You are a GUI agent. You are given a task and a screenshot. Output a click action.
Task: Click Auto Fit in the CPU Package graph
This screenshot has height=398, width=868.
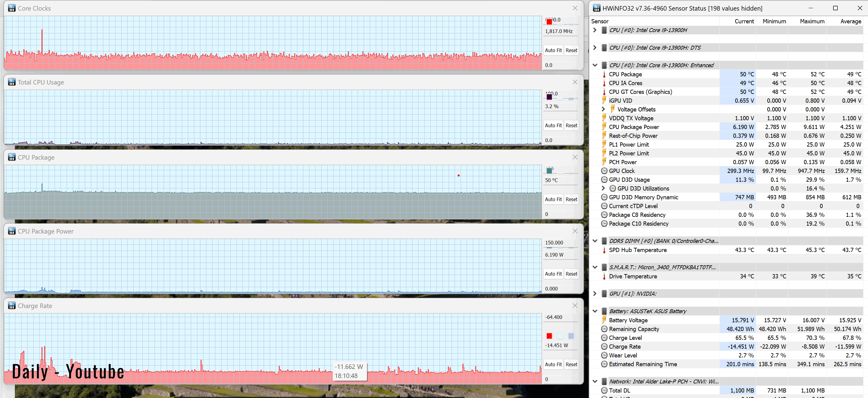(553, 199)
